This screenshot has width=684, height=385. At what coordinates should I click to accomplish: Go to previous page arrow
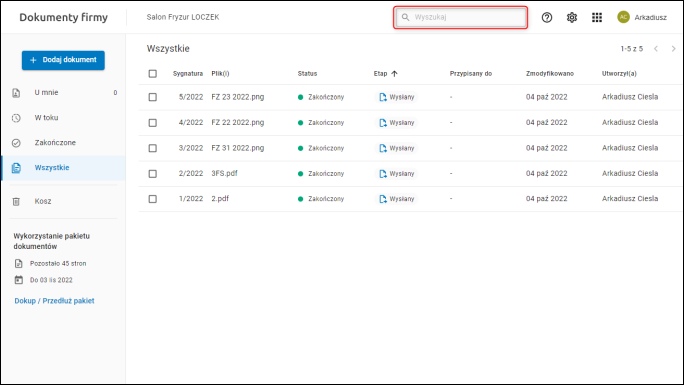(x=656, y=49)
